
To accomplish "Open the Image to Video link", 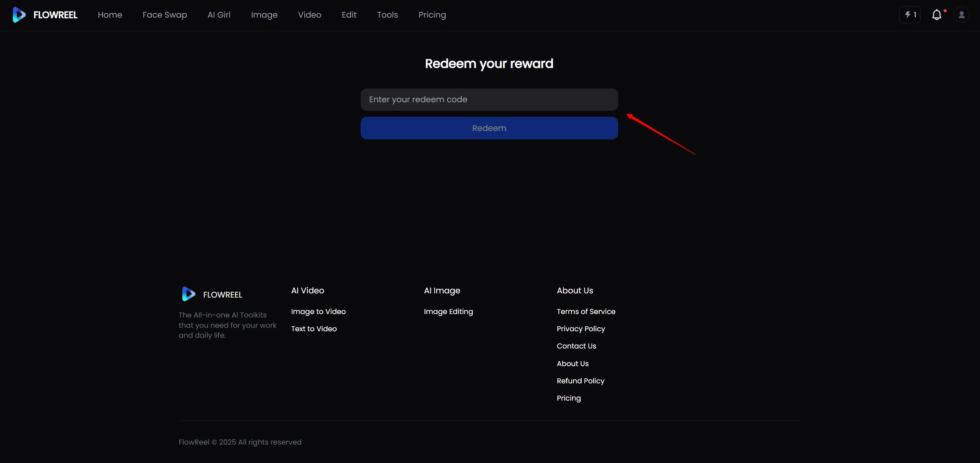I will click(x=318, y=312).
